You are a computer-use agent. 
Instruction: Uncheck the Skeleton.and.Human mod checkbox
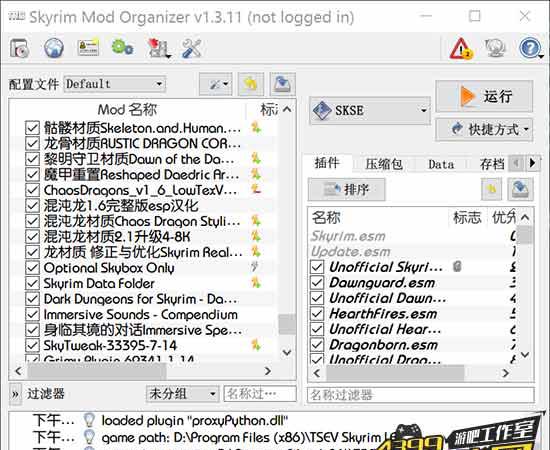32,128
